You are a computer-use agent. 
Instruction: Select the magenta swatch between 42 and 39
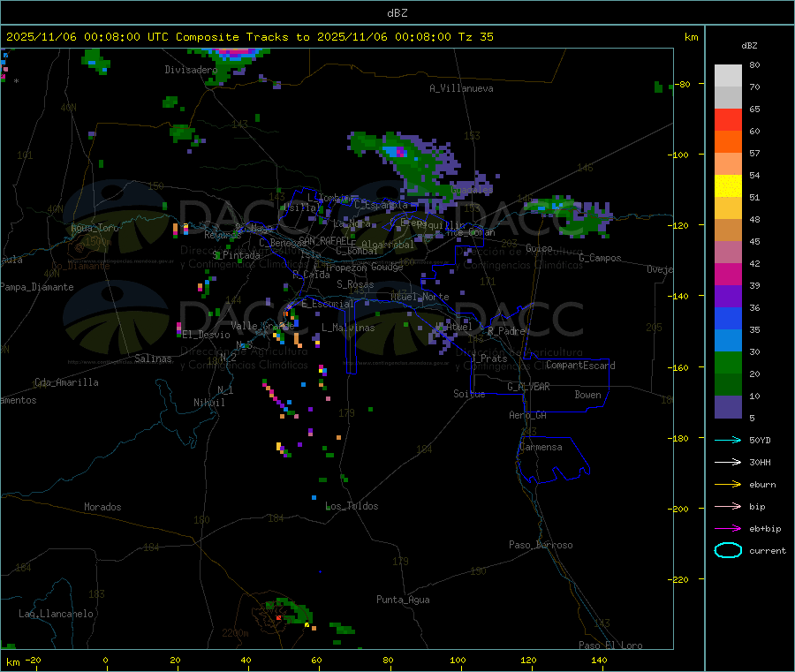(728, 274)
